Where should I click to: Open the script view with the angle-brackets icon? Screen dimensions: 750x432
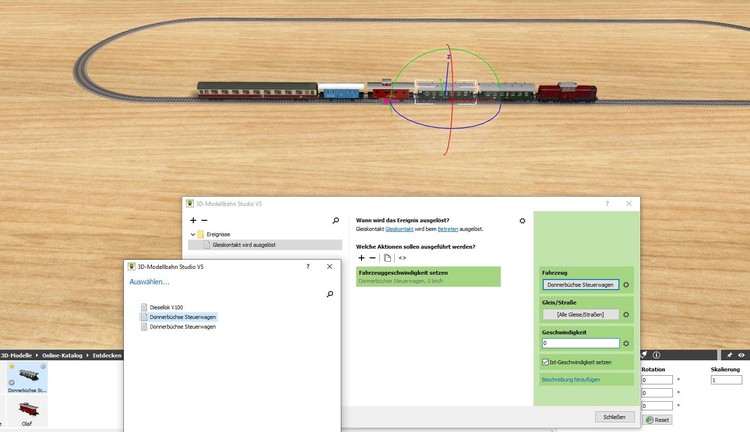[402, 258]
